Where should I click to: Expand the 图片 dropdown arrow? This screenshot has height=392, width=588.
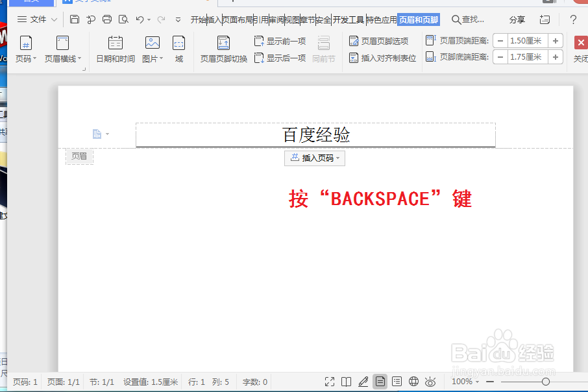(x=161, y=58)
